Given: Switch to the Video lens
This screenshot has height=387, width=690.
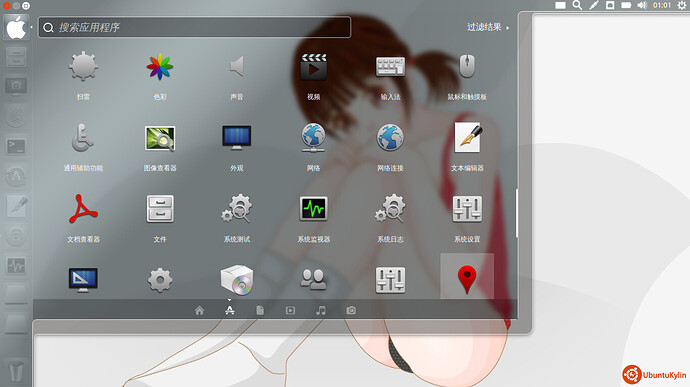Looking at the screenshot, I should pyautogui.click(x=290, y=310).
